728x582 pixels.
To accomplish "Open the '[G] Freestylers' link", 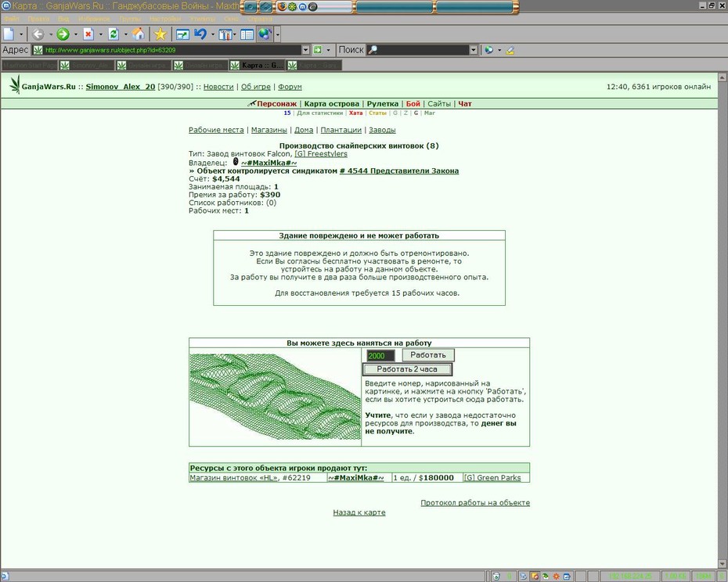I will tap(321, 153).
